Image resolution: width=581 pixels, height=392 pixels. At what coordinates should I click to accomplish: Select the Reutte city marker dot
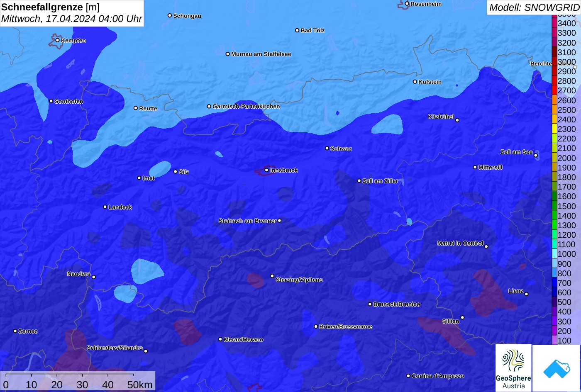pos(136,108)
